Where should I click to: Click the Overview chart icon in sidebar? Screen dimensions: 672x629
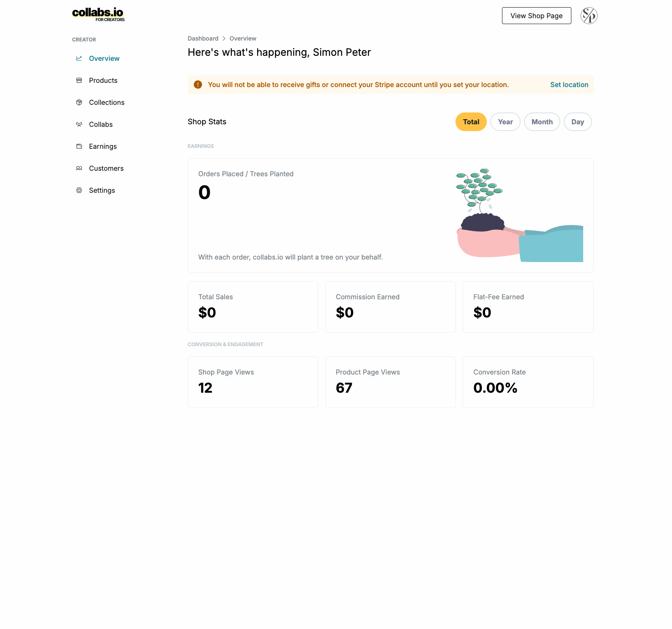click(x=79, y=58)
